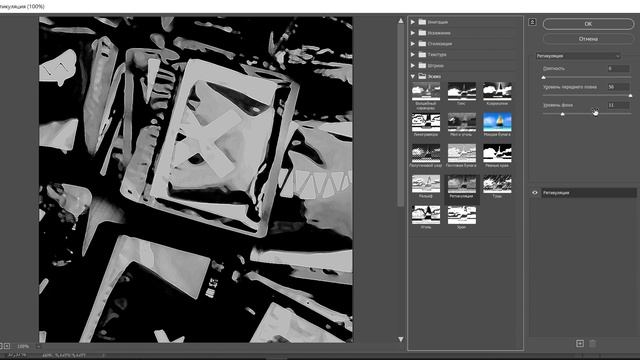Select the Уголь filter thumbnail

point(426,215)
